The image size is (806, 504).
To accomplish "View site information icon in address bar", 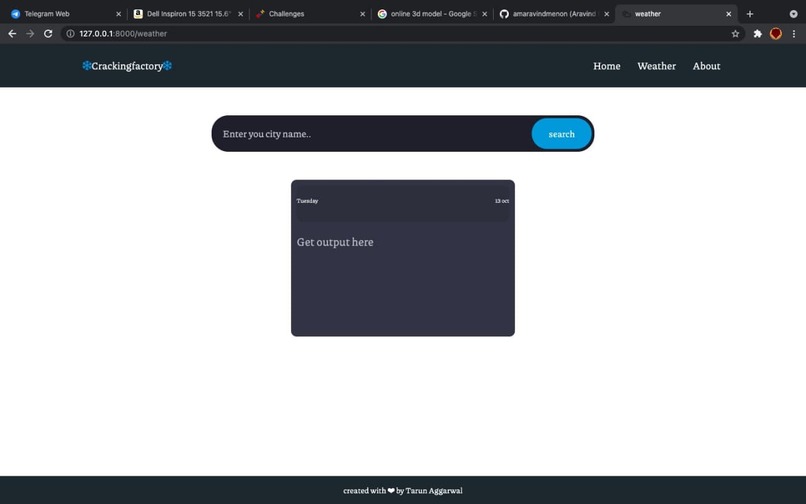I will point(70,33).
